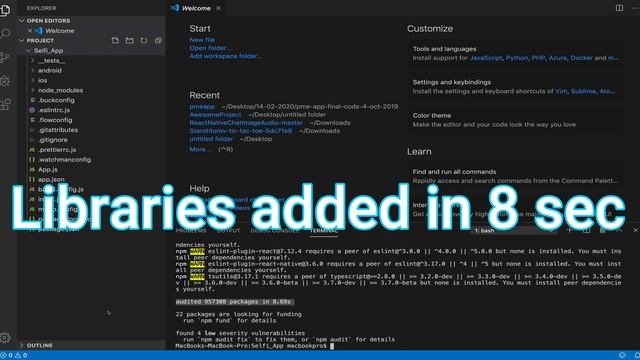640x360 pixels.
Task: Install Azure support link
Action: coord(558,58)
